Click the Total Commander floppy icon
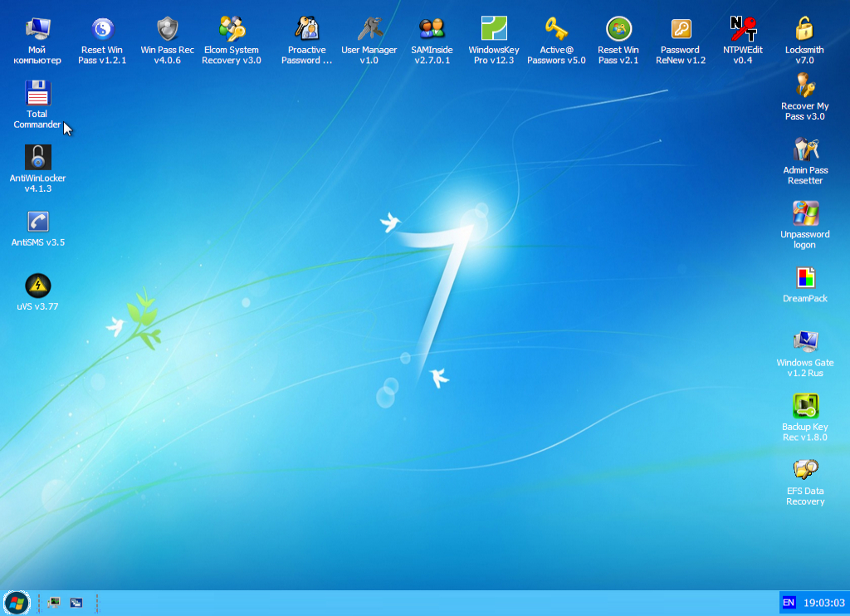Image resolution: width=850 pixels, height=616 pixels. 37,93
